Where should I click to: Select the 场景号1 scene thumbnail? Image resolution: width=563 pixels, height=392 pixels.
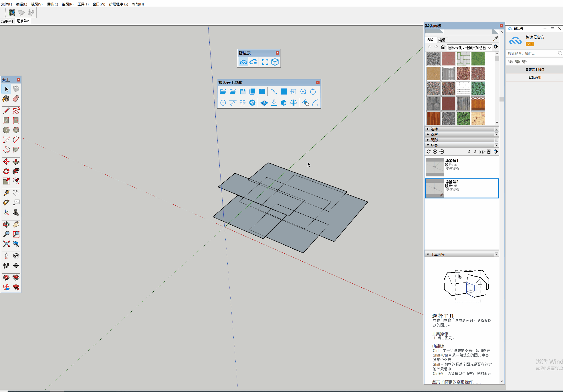(435, 167)
